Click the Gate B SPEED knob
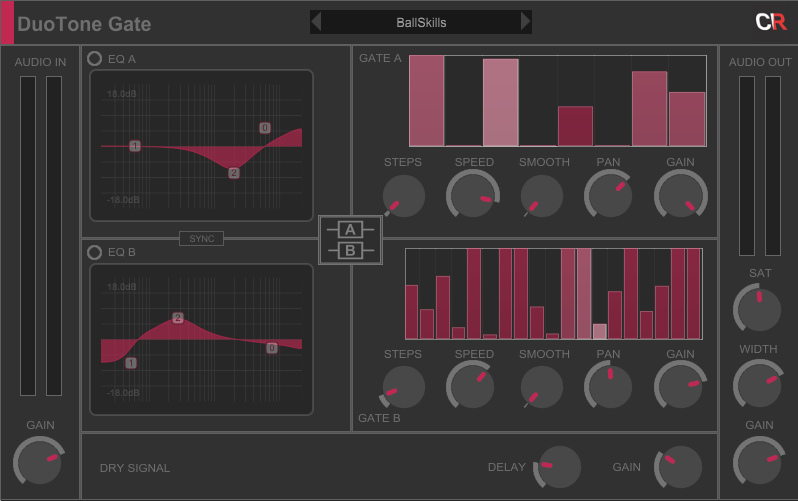 click(x=473, y=387)
